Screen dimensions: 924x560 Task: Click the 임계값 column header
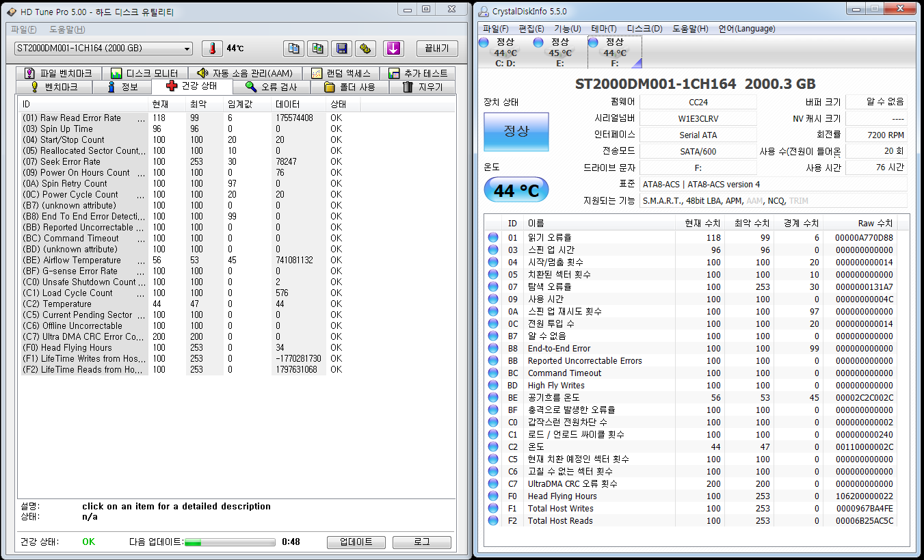(x=247, y=105)
